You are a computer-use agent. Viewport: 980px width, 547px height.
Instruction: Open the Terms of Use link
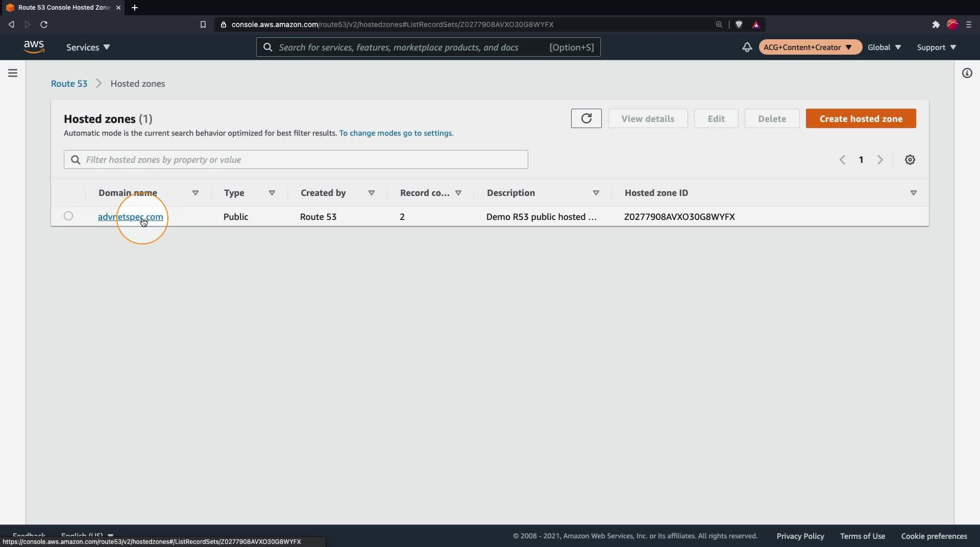[x=863, y=536]
